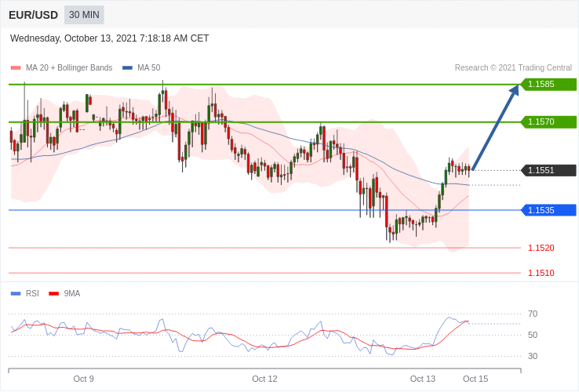This screenshot has height=392, width=579.
Task: Click the 1.1551 current price tag
Action: tap(548, 171)
